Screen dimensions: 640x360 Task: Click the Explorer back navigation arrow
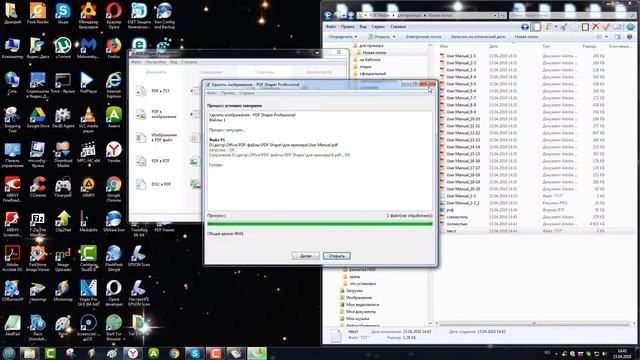pyautogui.click(x=328, y=16)
